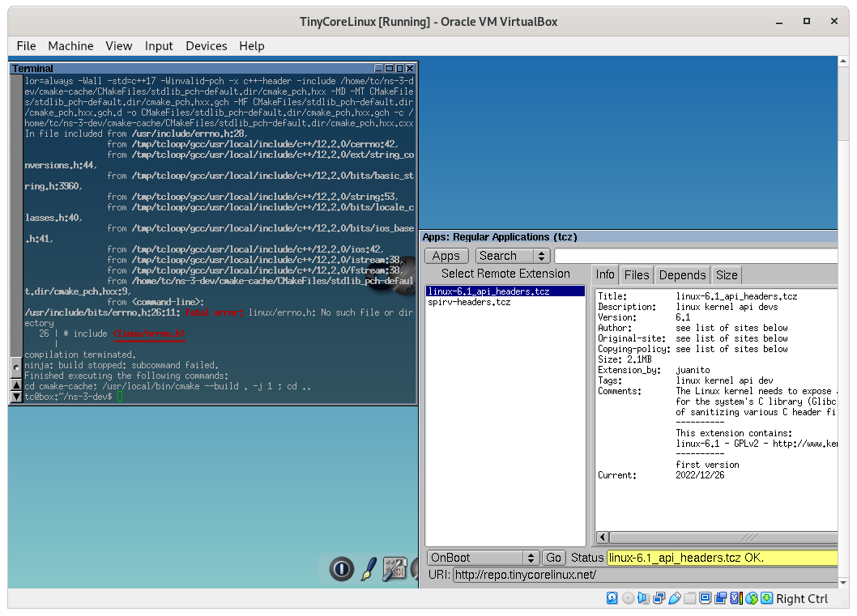The width and height of the screenshot is (857, 616).
Task: Click the Apps menu button
Action: [x=446, y=256]
